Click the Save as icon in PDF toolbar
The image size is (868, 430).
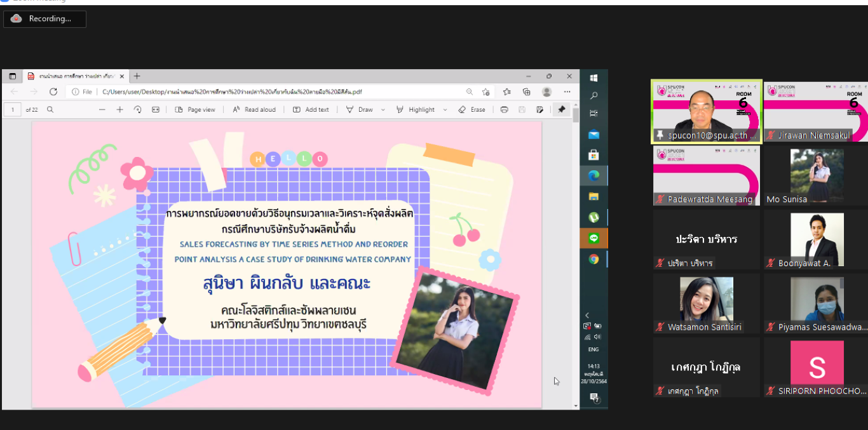[x=539, y=109]
